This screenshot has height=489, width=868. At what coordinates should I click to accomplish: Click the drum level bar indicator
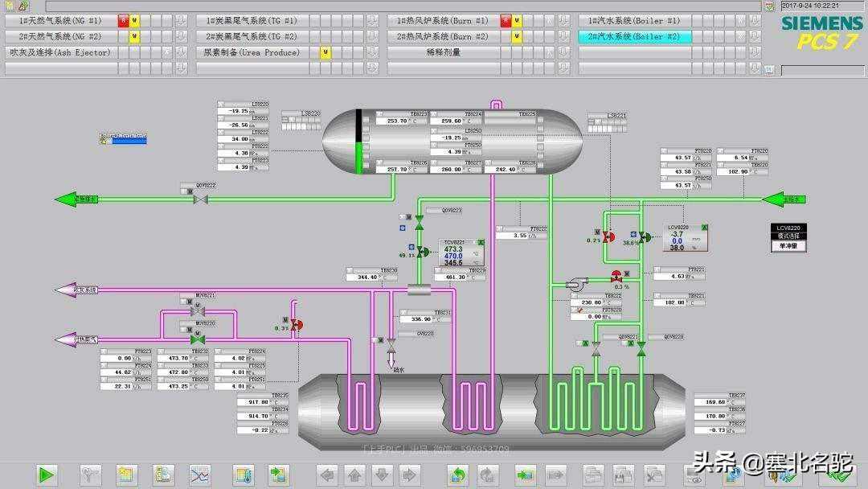click(358, 142)
